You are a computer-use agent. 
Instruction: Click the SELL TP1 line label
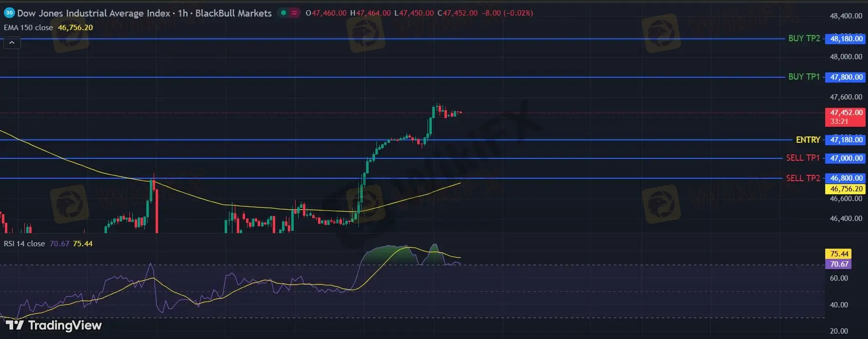tap(803, 158)
